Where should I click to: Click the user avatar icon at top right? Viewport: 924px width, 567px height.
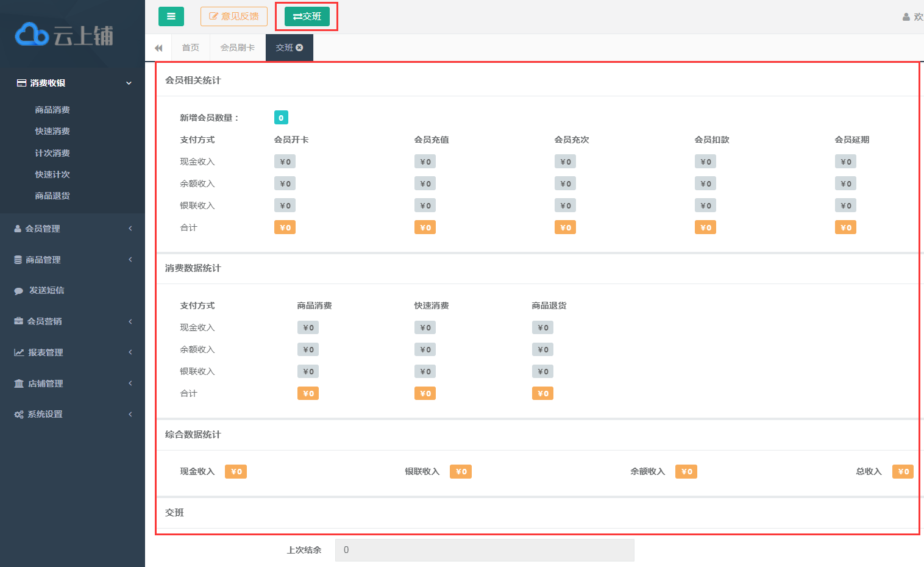pos(906,17)
